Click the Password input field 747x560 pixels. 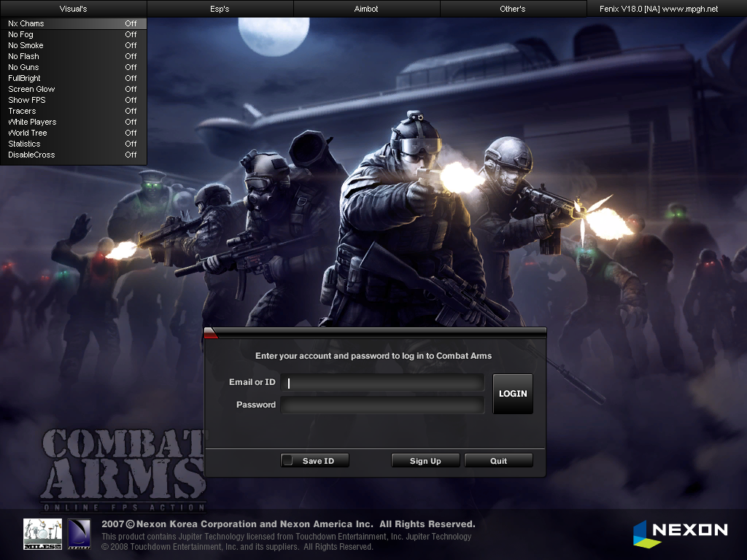pos(382,405)
